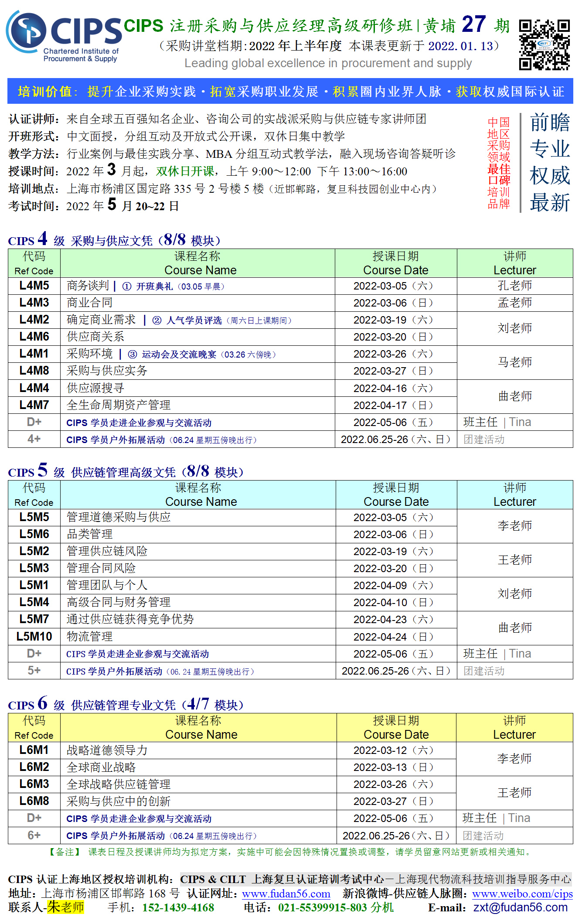Select the L4M7 code cell
This screenshot has width=582, height=924.
click(34, 405)
